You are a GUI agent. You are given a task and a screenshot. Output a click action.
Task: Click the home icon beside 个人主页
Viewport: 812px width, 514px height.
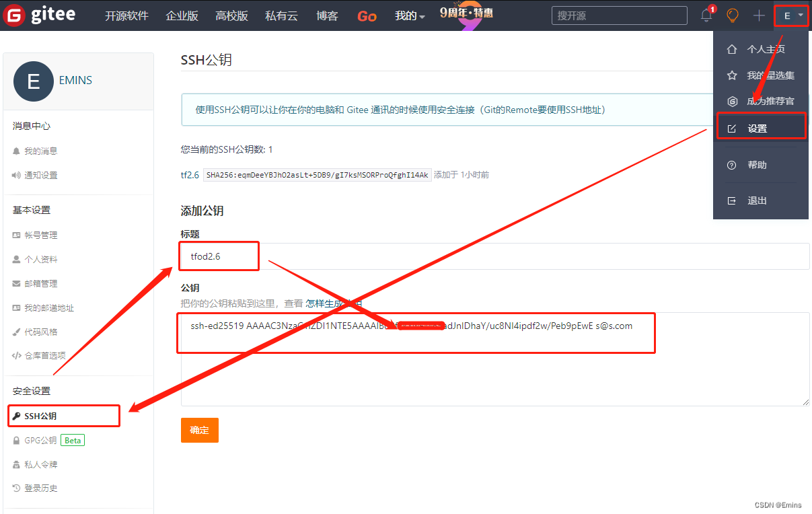[733, 49]
